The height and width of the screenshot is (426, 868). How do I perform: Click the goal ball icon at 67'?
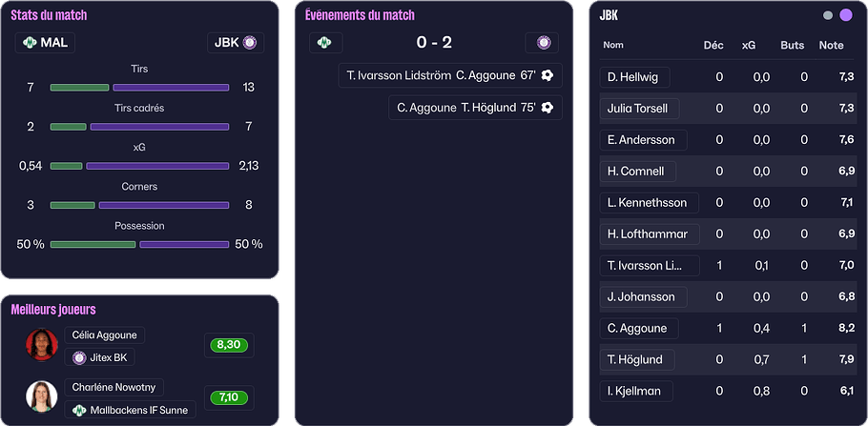548,76
